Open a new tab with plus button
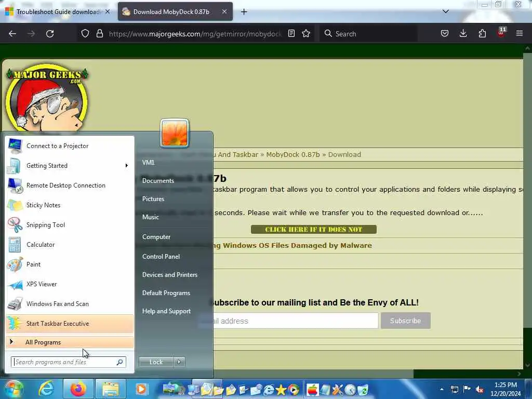The image size is (532, 399). click(x=244, y=12)
